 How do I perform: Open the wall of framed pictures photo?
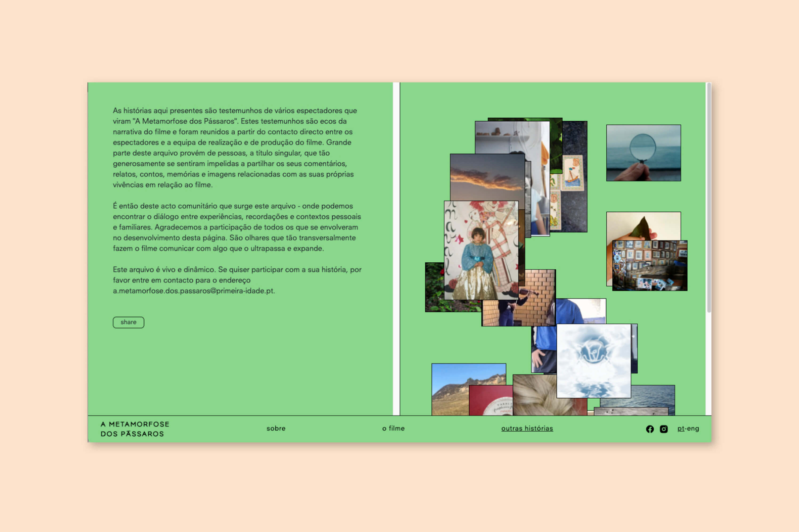point(649,265)
